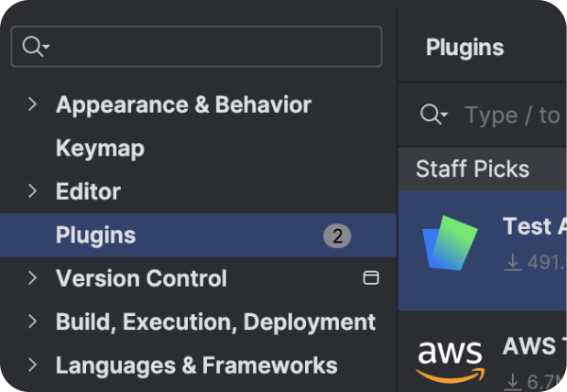Open the Test Automation plugin entry
The width and height of the screenshot is (567, 392).
point(483,251)
